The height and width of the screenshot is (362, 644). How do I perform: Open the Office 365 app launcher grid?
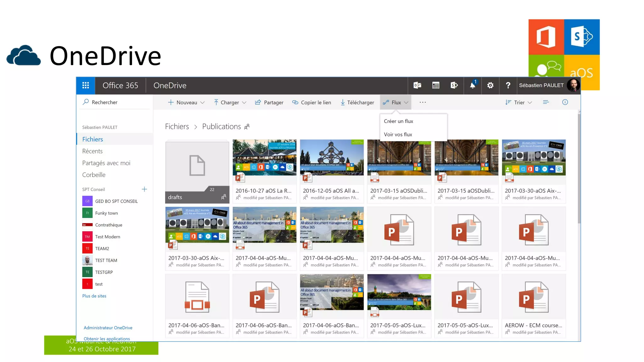tap(86, 85)
